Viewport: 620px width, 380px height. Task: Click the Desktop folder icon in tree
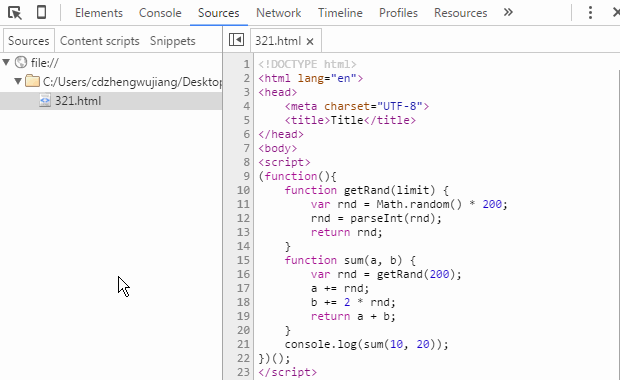32,81
